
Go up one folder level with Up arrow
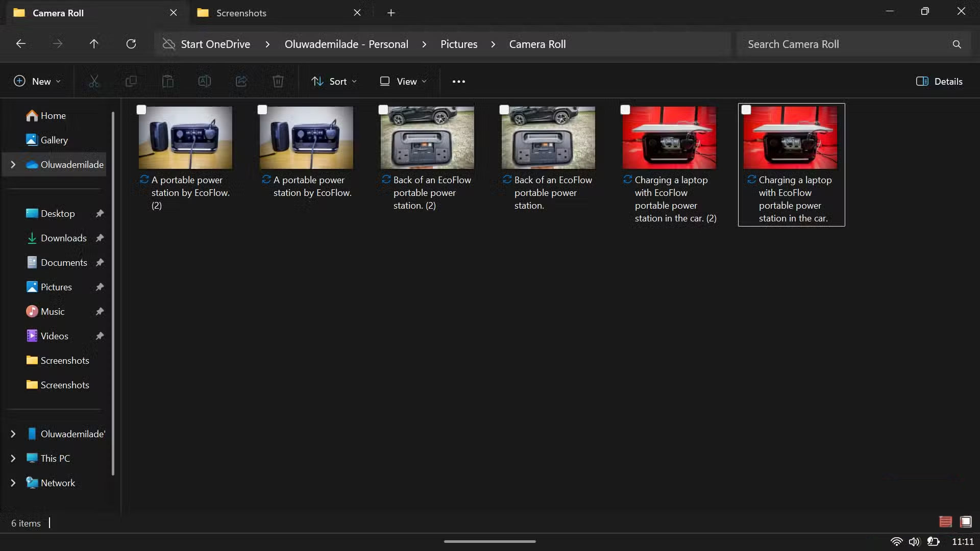click(x=94, y=44)
